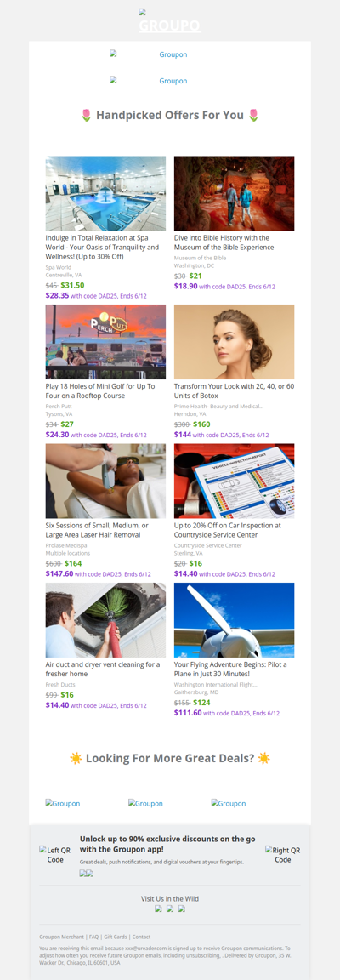Click the Botox woman portrait image

click(x=235, y=342)
